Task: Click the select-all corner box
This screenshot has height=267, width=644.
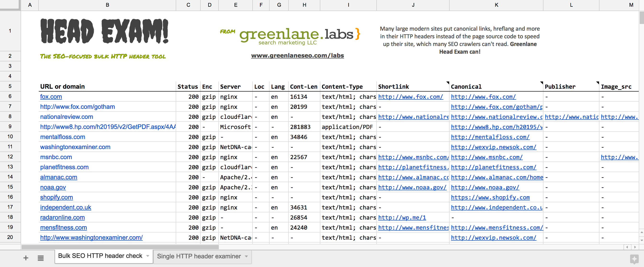Action: 10,5
